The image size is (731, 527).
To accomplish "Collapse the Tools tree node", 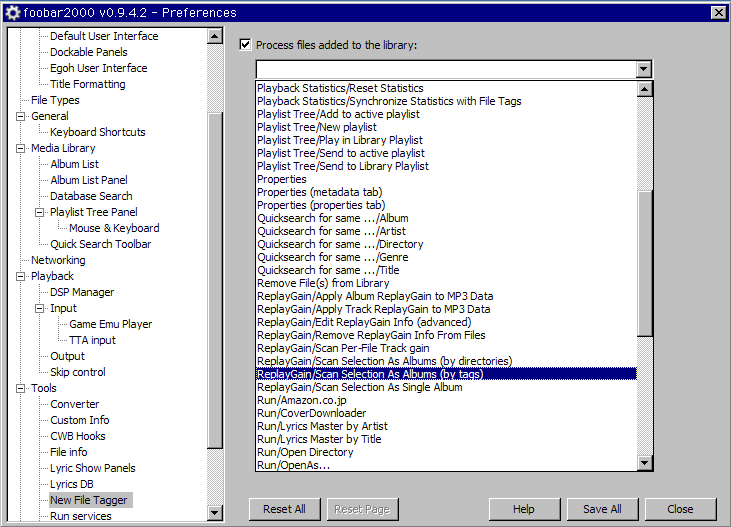I will (21, 388).
